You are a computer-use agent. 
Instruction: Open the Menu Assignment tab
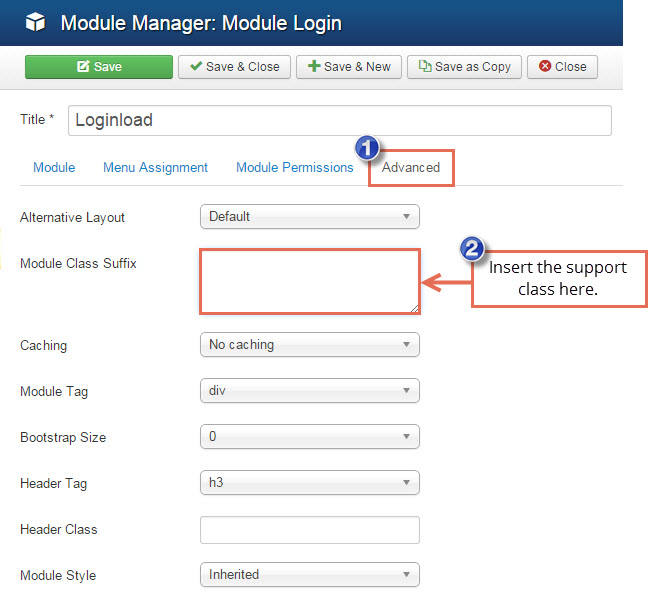click(x=155, y=167)
